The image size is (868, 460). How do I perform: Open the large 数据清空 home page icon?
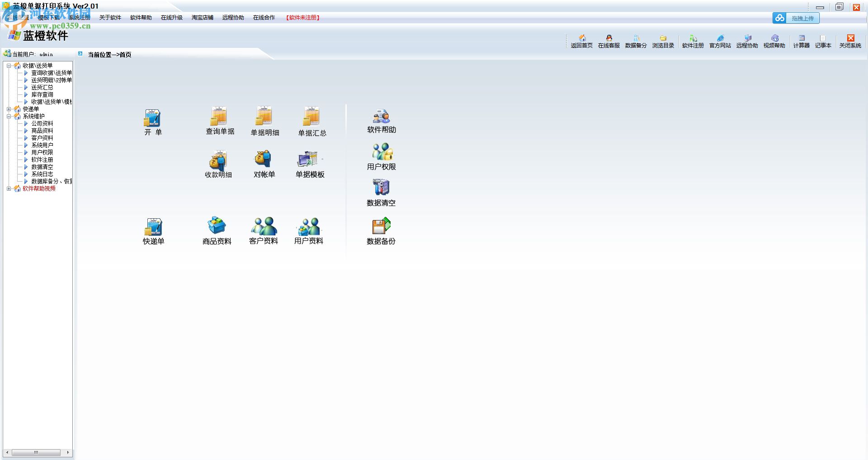(381, 193)
